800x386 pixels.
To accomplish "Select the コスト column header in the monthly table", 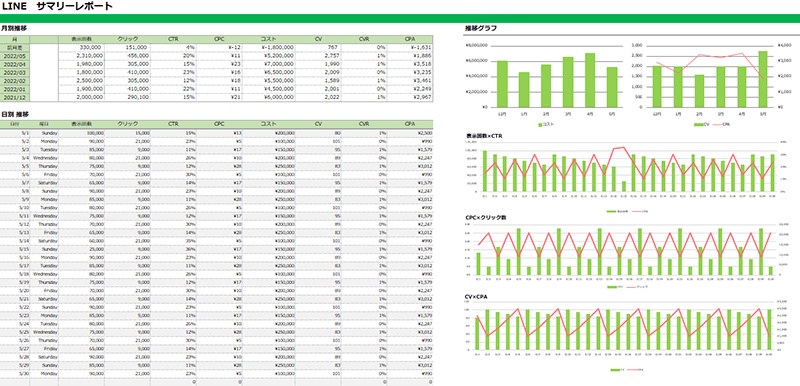I will point(268,39).
